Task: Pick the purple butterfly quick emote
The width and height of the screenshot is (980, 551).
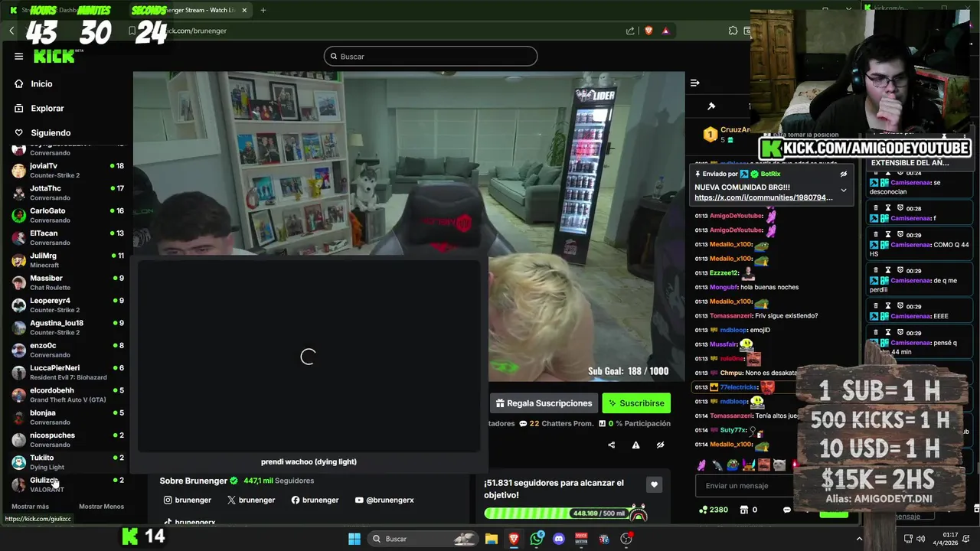Action: 702,465
